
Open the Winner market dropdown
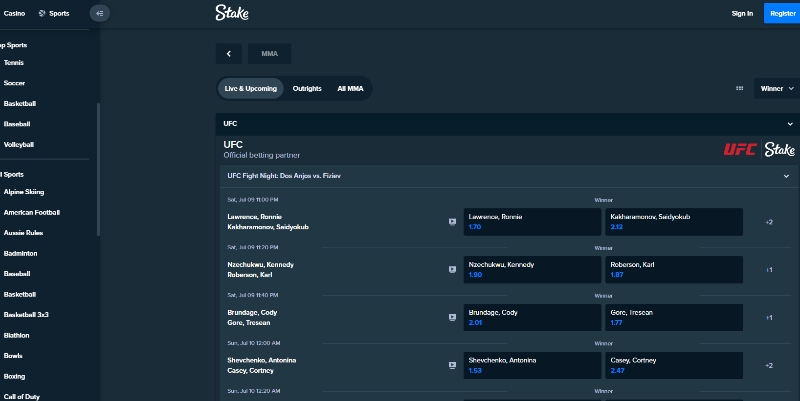(x=777, y=88)
